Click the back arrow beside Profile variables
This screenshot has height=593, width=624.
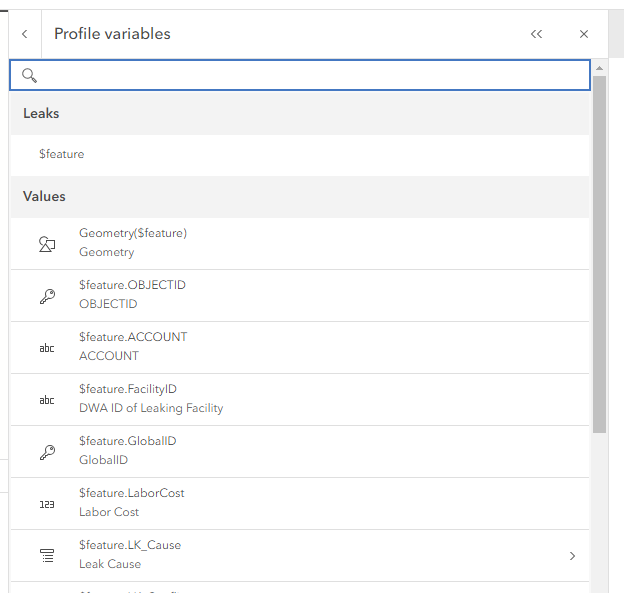pyautogui.click(x=24, y=34)
